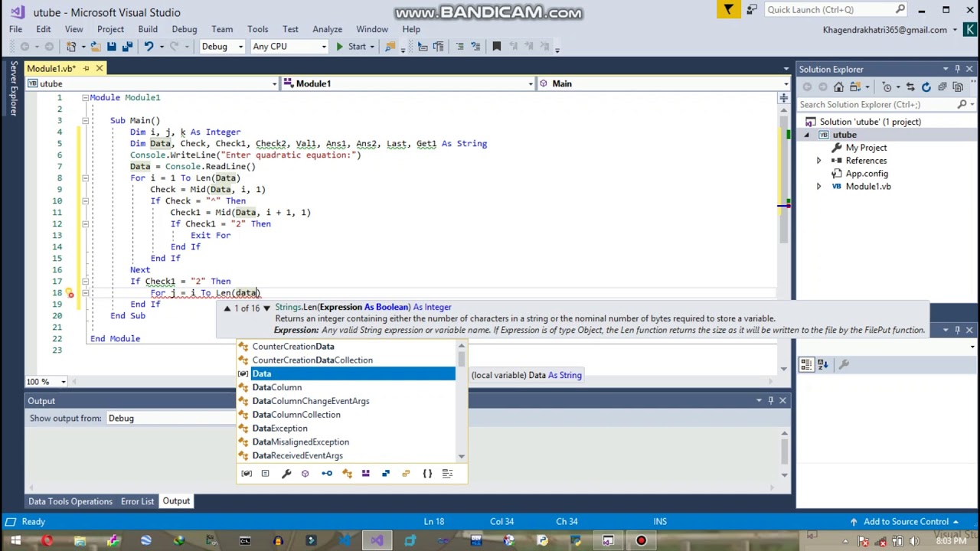Viewport: 980px width, 551px height.
Task: Click lightbulb error icon on line 18
Action: [x=69, y=293]
